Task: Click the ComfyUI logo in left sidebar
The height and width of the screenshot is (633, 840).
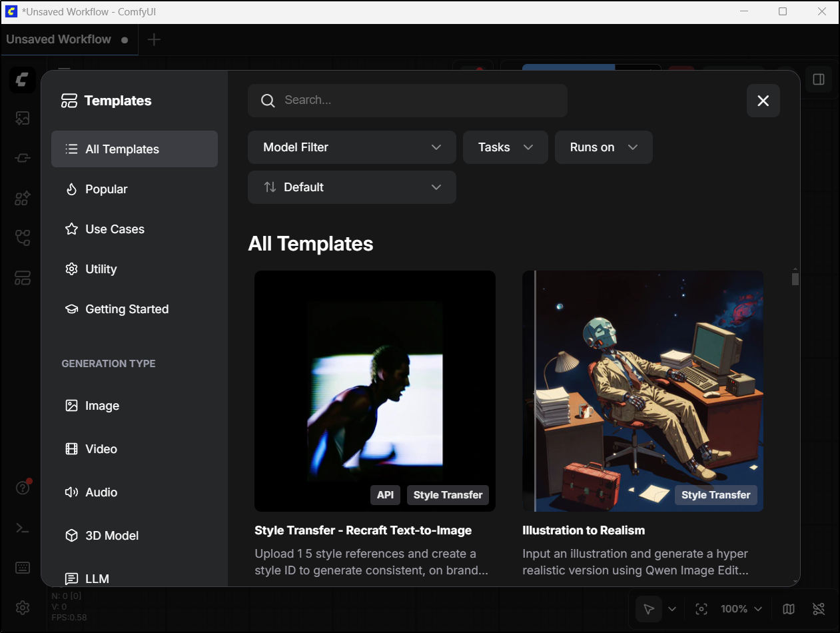Action: pyautogui.click(x=23, y=81)
